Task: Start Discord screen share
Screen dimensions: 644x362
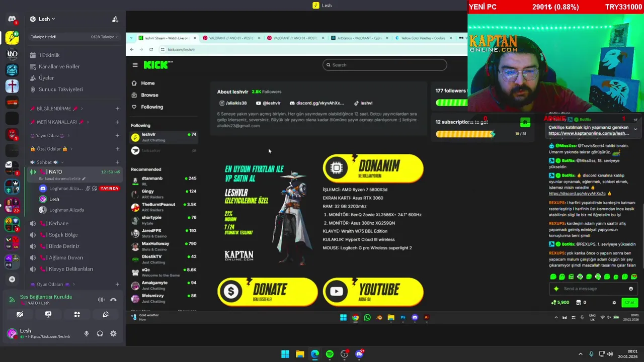Action: coord(48,315)
